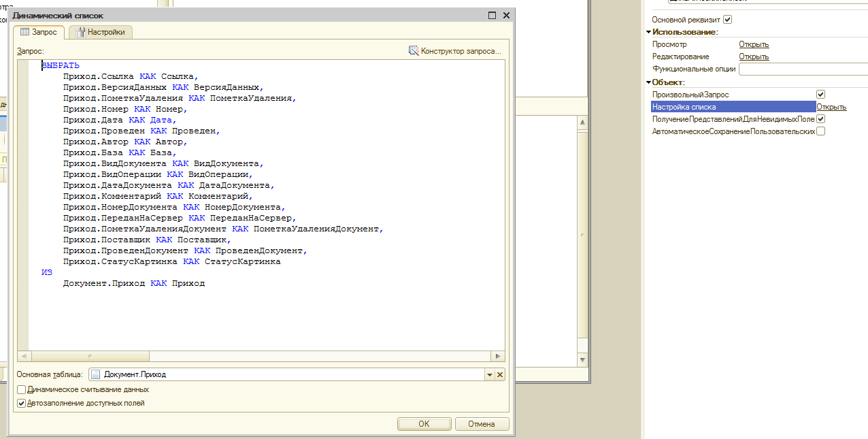Maximize the Динамический список dialog
Screen dimensions: 868x439
click(x=493, y=15)
